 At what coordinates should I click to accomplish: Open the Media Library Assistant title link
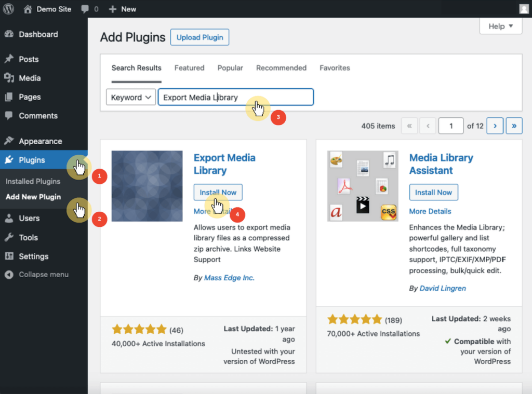click(441, 164)
